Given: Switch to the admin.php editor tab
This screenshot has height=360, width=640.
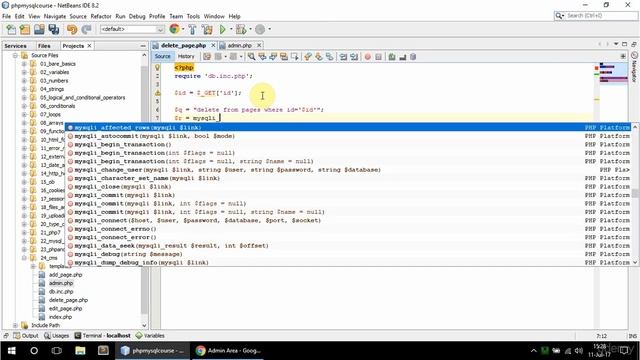Looking at the screenshot, I should click(239, 45).
